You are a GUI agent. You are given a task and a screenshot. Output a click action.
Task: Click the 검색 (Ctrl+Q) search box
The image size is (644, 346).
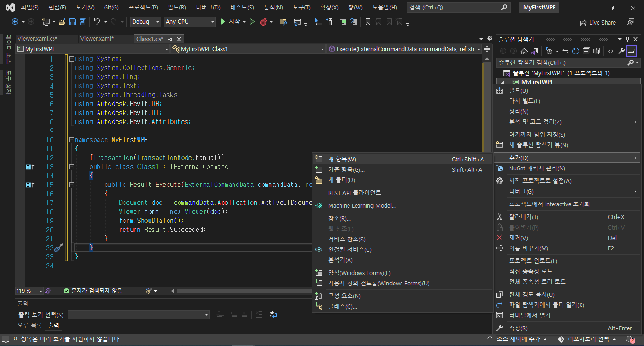(x=459, y=8)
